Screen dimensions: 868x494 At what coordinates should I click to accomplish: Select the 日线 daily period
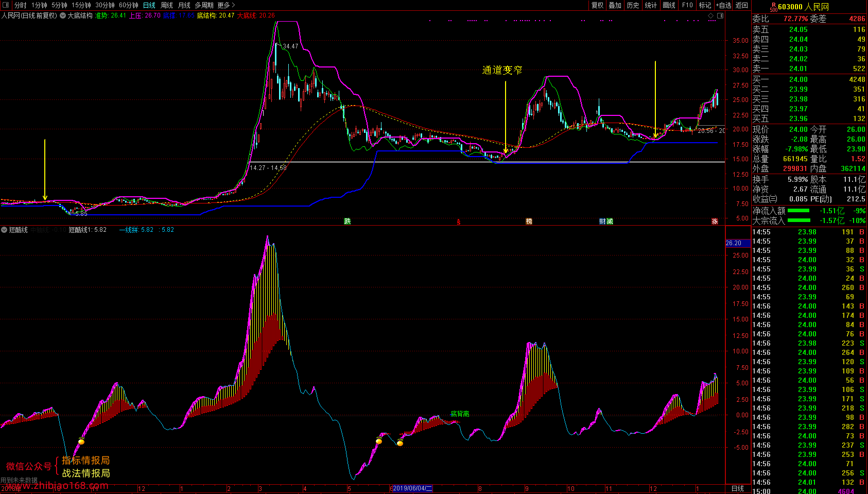point(149,5)
